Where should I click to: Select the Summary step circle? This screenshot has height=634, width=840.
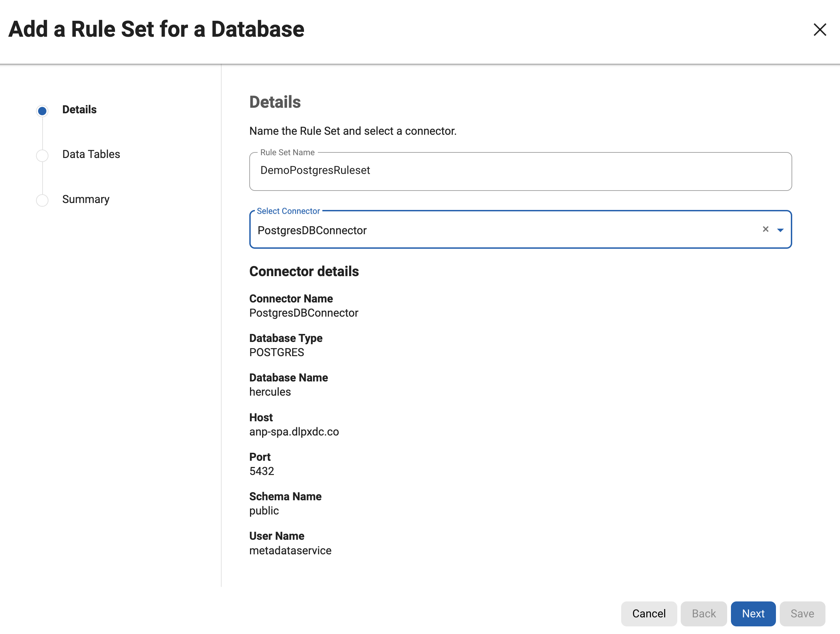(42, 200)
